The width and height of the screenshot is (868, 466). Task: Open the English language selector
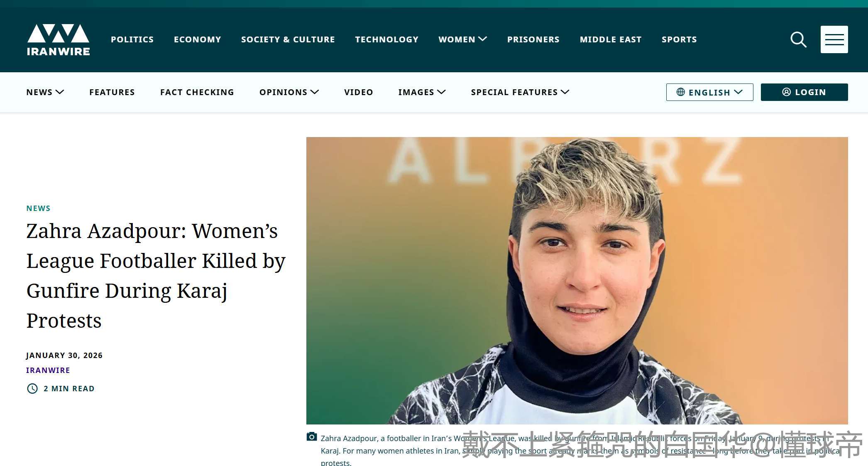pyautogui.click(x=709, y=92)
